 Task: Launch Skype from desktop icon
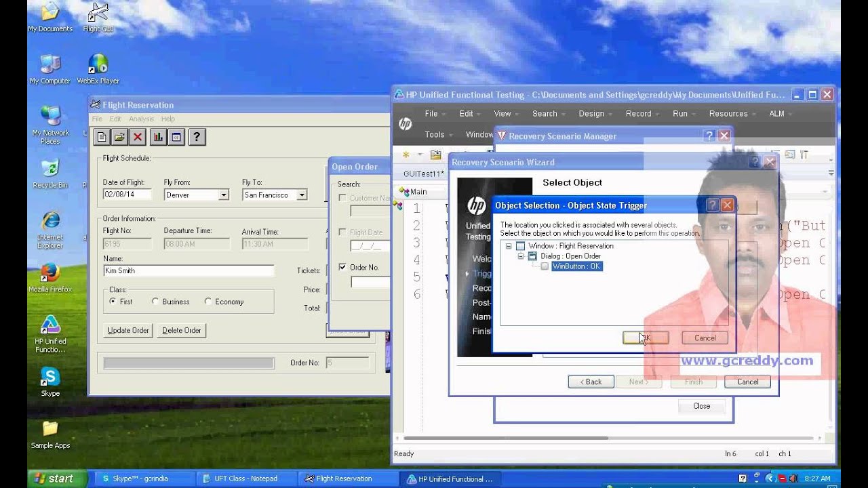coord(50,382)
